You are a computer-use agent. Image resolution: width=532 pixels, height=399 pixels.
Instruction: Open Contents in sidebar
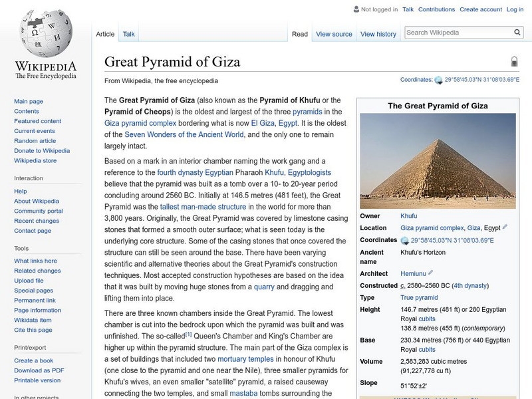(x=27, y=111)
